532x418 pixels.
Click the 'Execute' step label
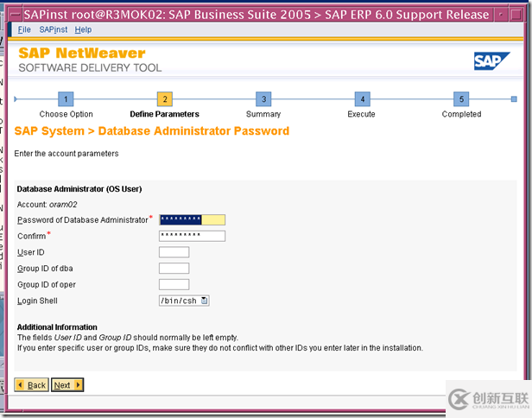click(x=361, y=114)
